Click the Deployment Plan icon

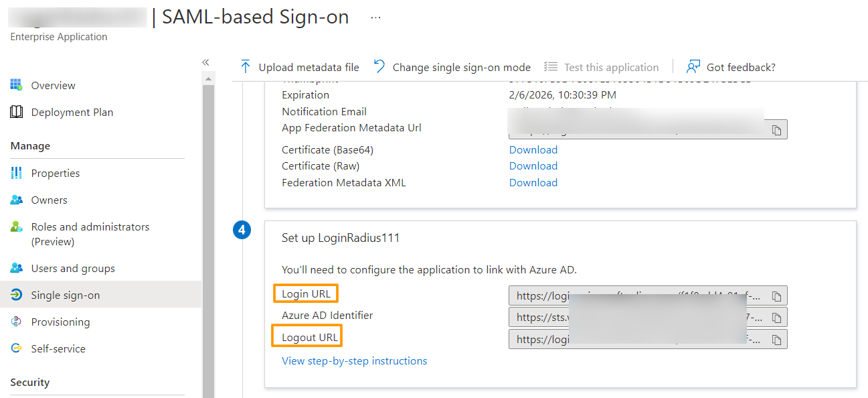click(16, 112)
